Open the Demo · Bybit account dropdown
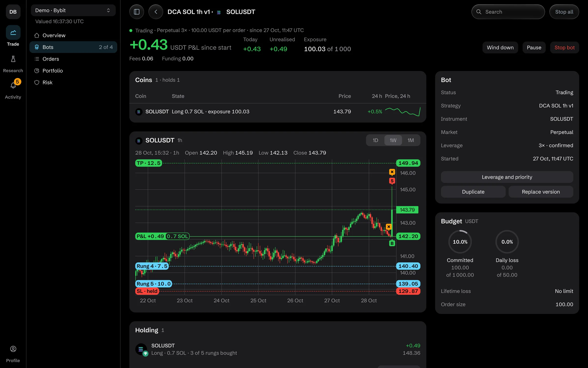The width and height of the screenshot is (588, 368). click(x=73, y=10)
